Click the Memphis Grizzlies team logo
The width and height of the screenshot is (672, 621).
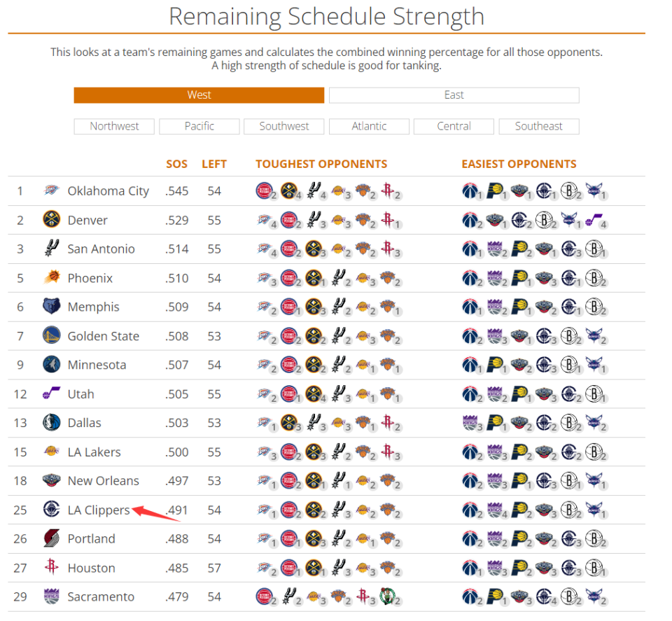52,307
